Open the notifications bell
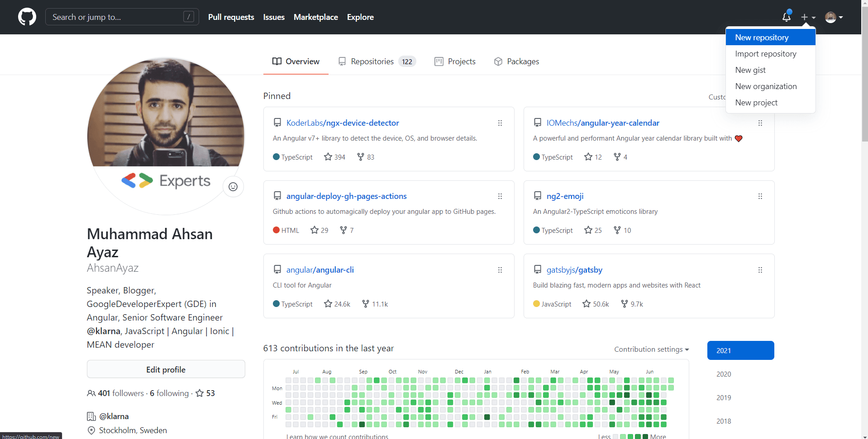Image resolution: width=868 pixels, height=439 pixels. click(787, 17)
